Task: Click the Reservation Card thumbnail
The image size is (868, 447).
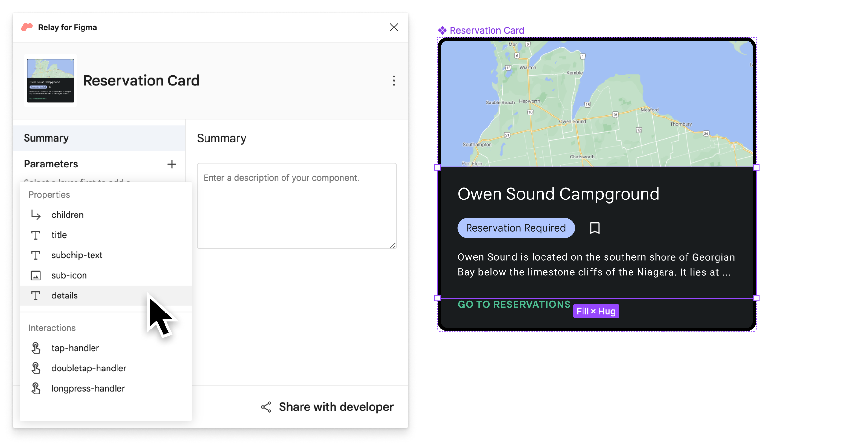Action: point(50,80)
